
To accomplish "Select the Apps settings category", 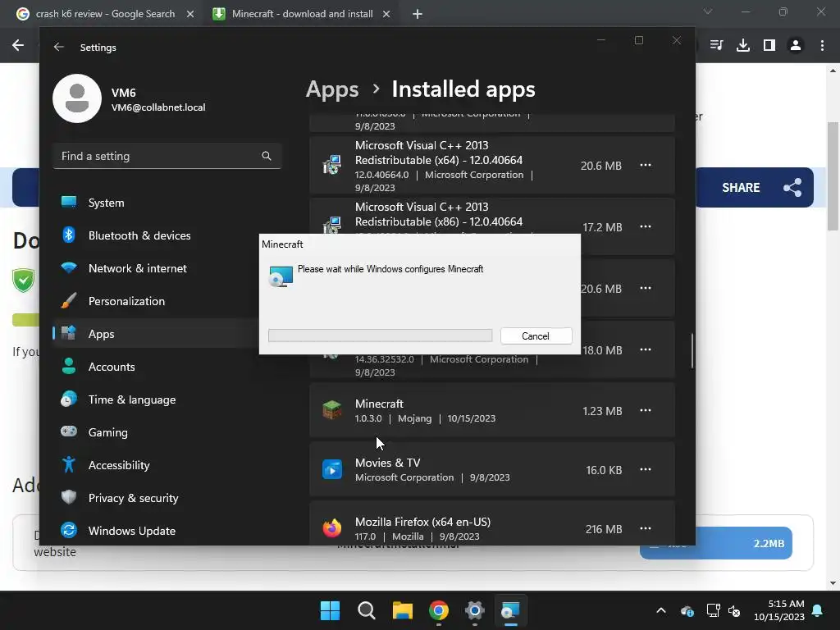I will coord(155,334).
